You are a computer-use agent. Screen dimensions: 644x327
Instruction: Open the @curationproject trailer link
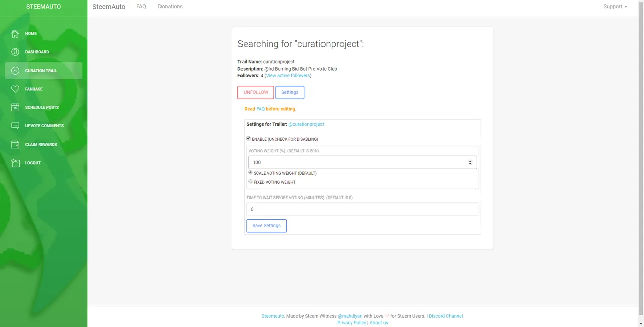click(306, 124)
